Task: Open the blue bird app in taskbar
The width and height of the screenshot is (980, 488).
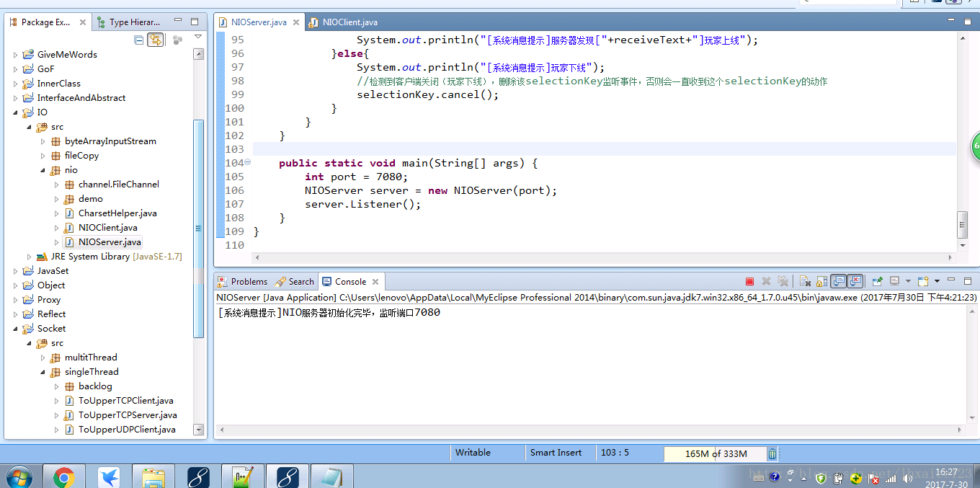Action: point(109,477)
